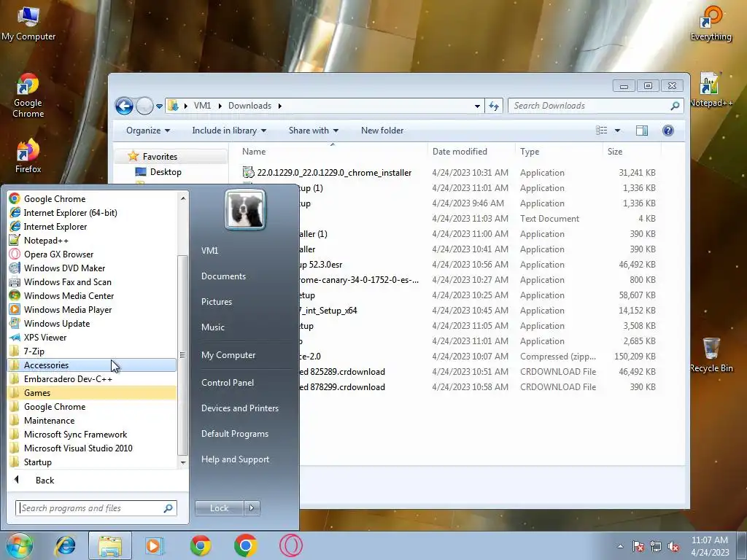Open more view options dropdown arrow
747x560 pixels.
tap(617, 131)
